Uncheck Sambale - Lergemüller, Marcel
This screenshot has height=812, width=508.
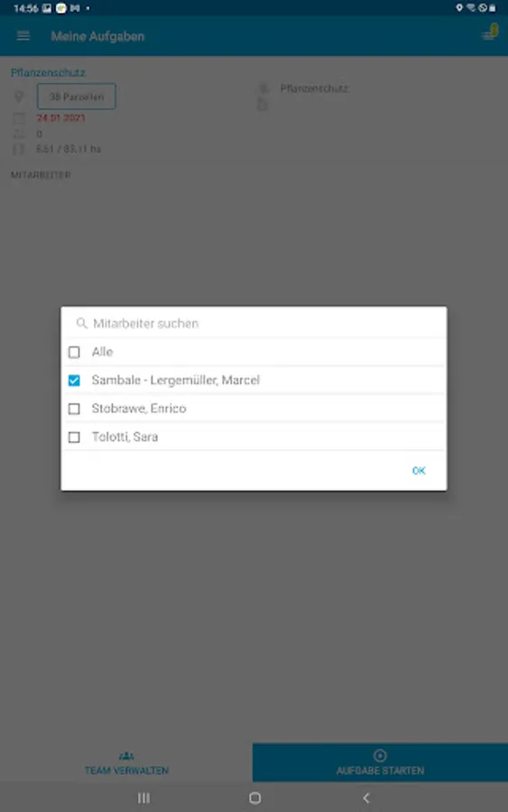(x=74, y=381)
